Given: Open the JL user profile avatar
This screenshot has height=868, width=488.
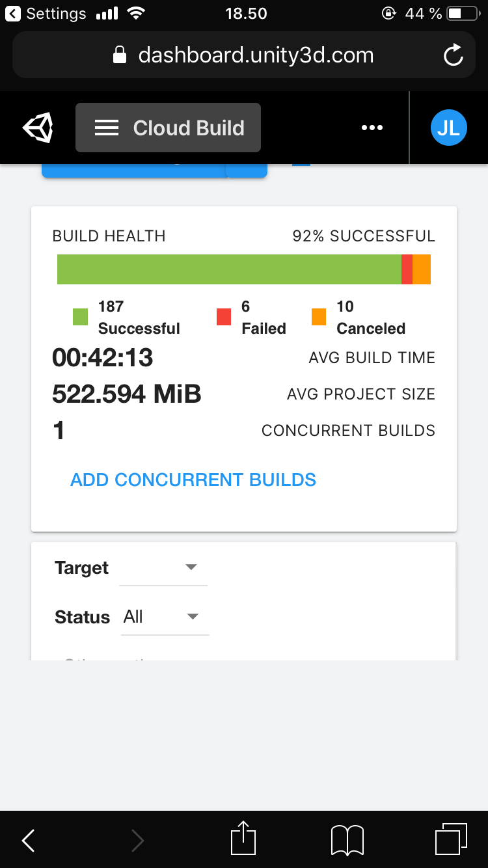Looking at the screenshot, I should 448,128.
